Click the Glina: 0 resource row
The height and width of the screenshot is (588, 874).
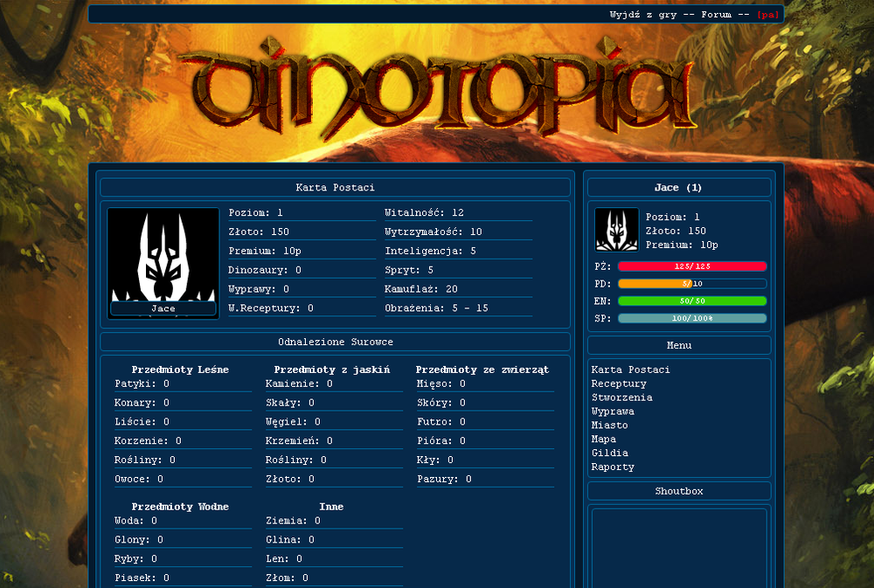[334, 540]
